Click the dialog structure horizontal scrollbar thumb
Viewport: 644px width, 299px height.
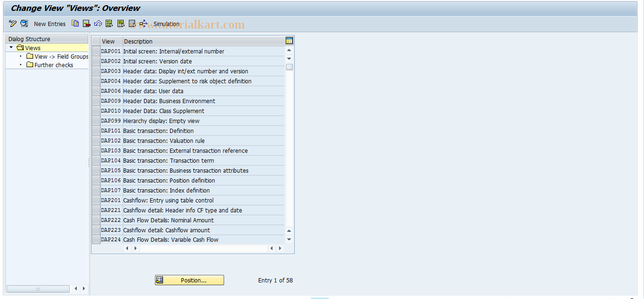[38, 289]
